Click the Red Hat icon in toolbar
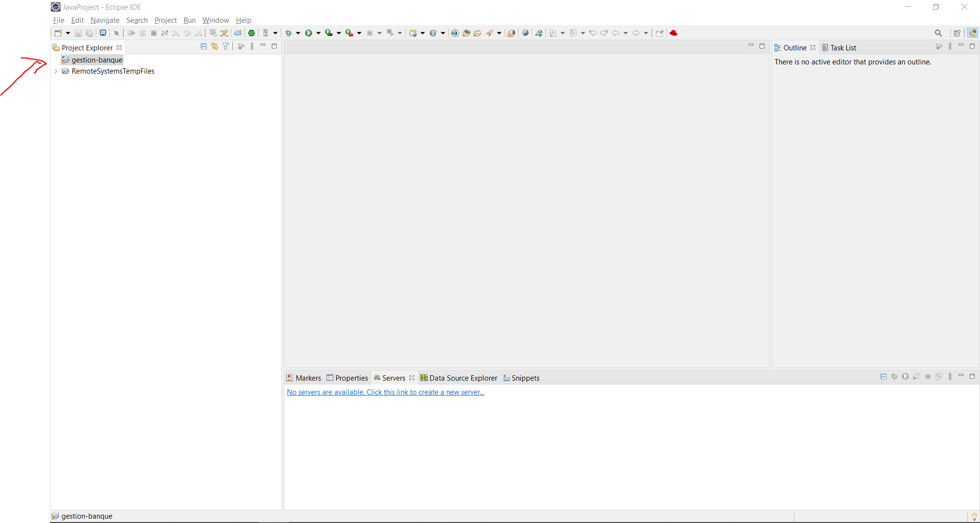 point(673,33)
